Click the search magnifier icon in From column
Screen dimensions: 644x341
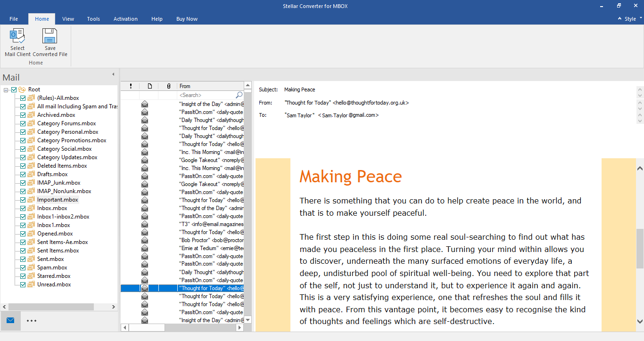(239, 95)
